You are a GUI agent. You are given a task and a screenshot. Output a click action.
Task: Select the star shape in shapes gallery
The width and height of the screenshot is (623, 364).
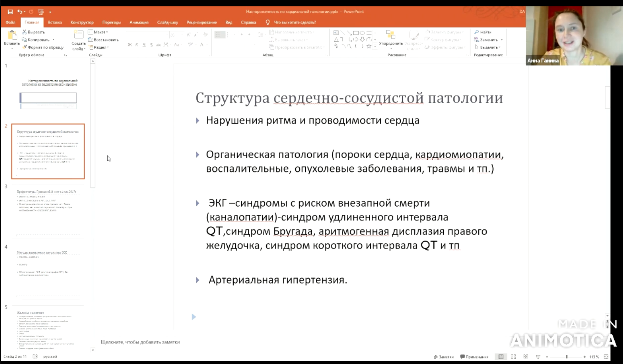[368, 46]
